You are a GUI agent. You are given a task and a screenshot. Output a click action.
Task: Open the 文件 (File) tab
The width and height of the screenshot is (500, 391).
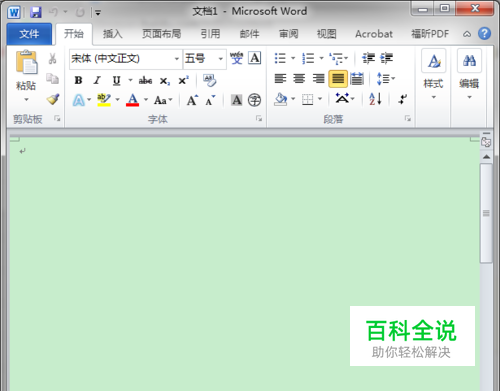click(29, 34)
